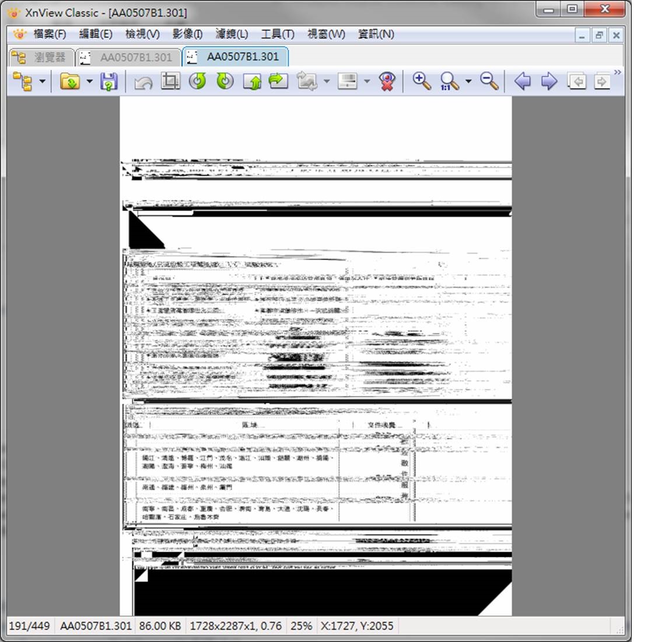Select the Crop tool icon
This screenshot has height=642, width=672.
click(x=170, y=81)
